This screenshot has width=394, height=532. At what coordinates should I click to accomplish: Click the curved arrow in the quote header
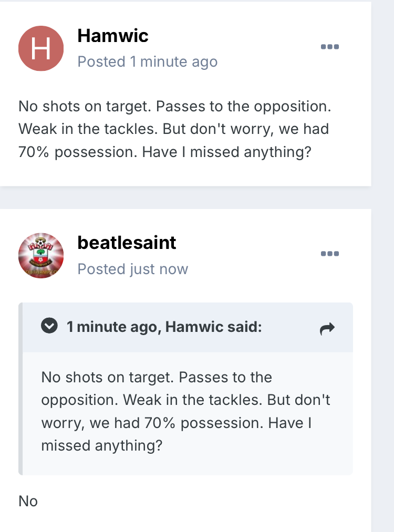click(x=327, y=328)
